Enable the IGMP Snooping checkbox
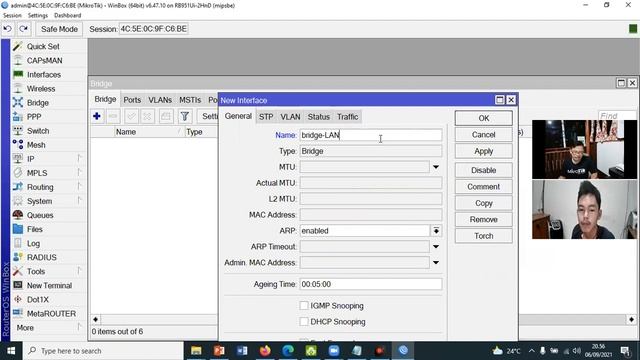Screen dimensions: 640x360 tap(304, 306)
